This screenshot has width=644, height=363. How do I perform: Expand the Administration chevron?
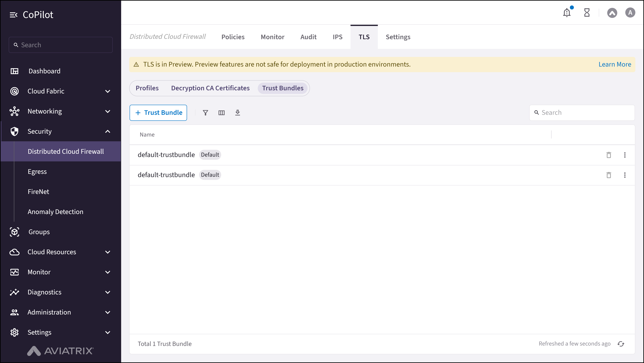pyautogui.click(x=108, y=313)
